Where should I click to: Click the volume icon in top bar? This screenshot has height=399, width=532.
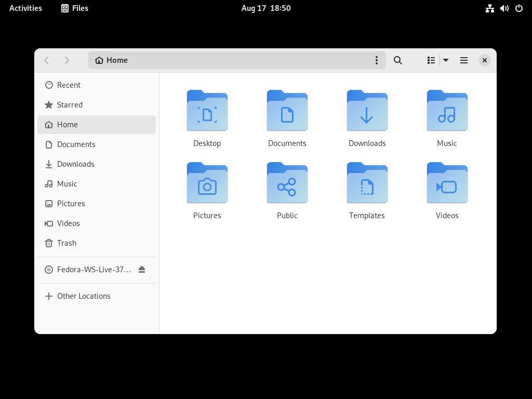504,8
